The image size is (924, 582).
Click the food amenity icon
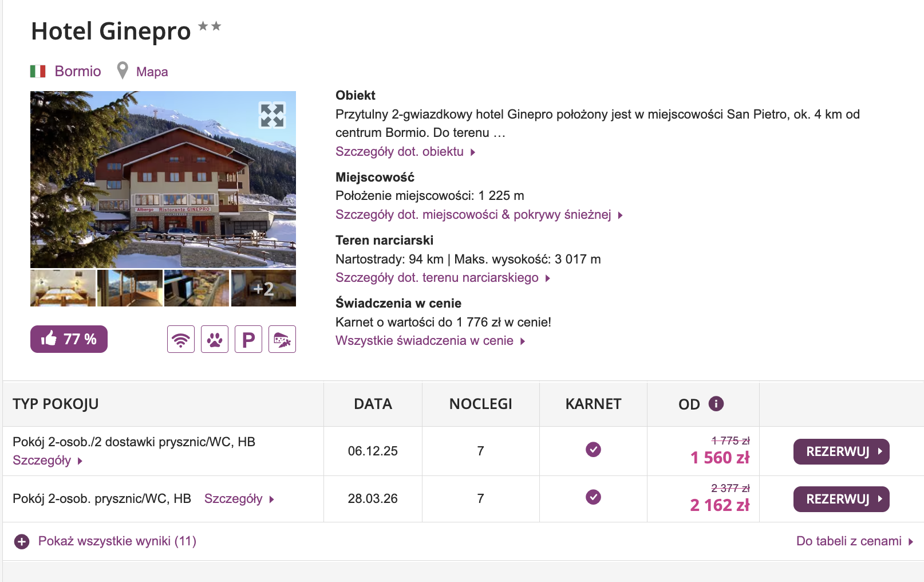pyautogui.click(x=282, y=339)
